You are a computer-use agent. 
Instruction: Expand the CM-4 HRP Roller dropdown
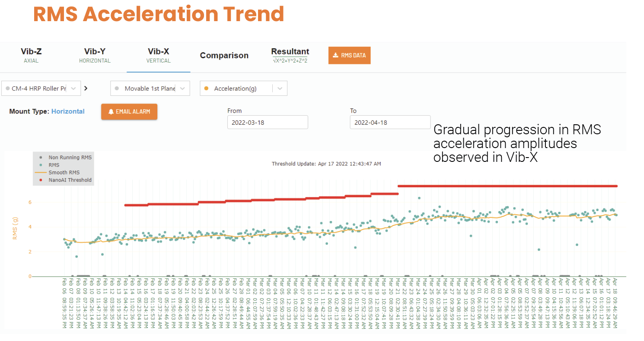pos(41,88)
